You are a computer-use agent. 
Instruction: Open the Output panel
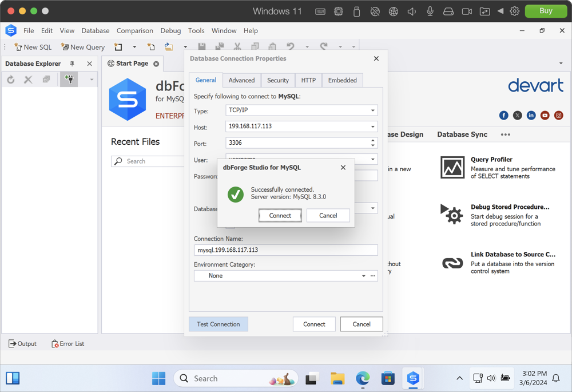click(x=23, y=343)
